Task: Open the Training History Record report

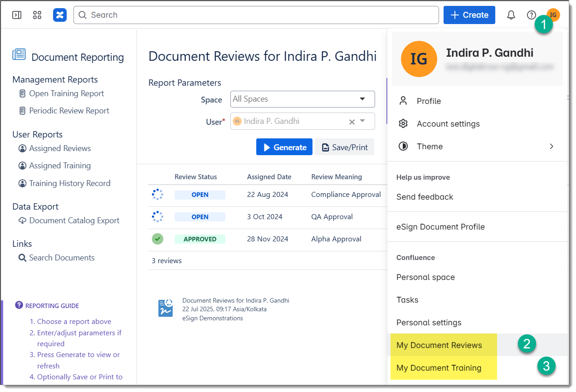Action: (69, 183)
